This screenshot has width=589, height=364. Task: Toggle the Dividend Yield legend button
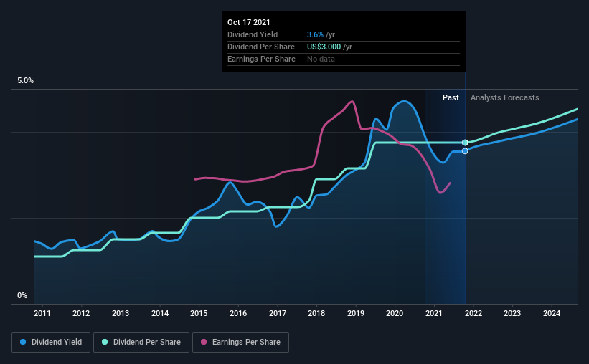click(x=51, y=343)
